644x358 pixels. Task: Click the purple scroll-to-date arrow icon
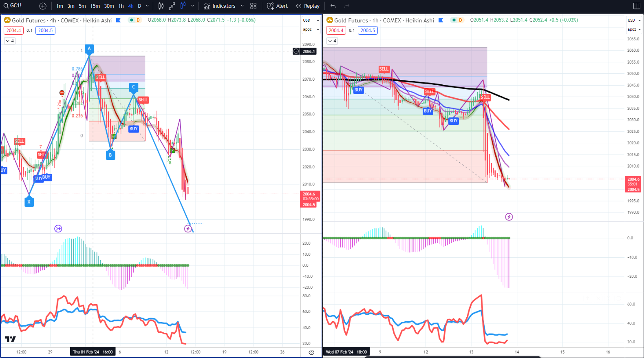tap(58, 229)
